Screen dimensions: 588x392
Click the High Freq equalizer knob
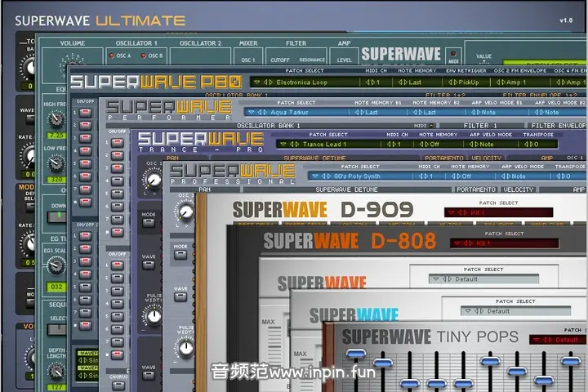pyautogui.click(x=56, y=120)
